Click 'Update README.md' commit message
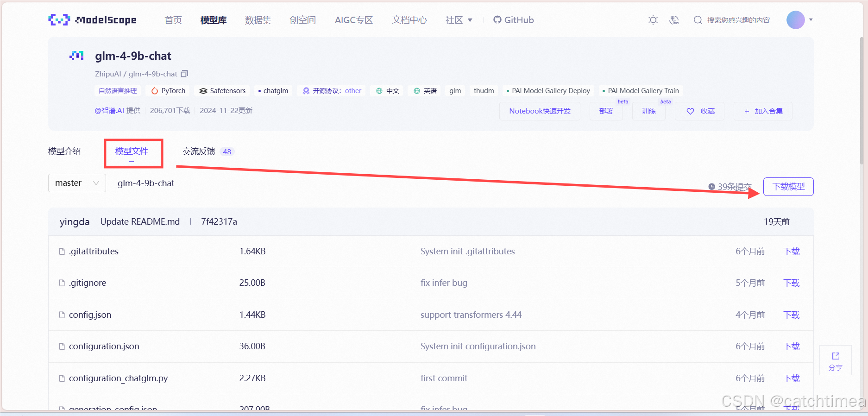This screenshot has width=868, height=416. tap(140, 221)
